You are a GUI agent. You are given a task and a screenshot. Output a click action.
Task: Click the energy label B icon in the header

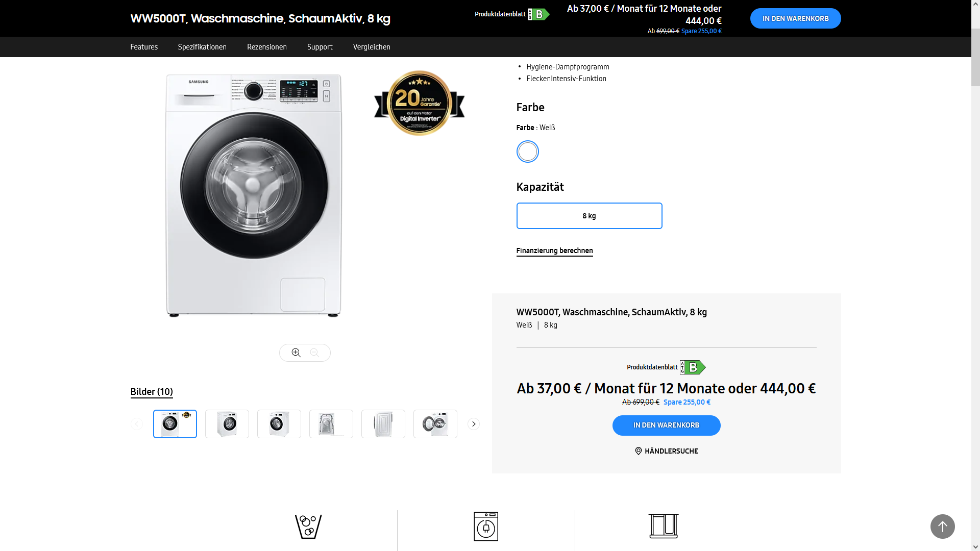(538, 14)
